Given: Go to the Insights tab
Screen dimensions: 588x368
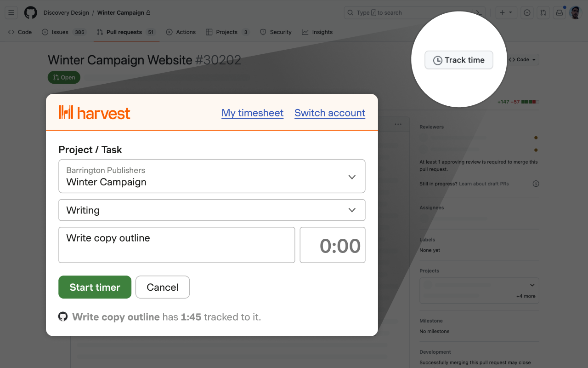Looking at the screenshot, I should (317, 32).
